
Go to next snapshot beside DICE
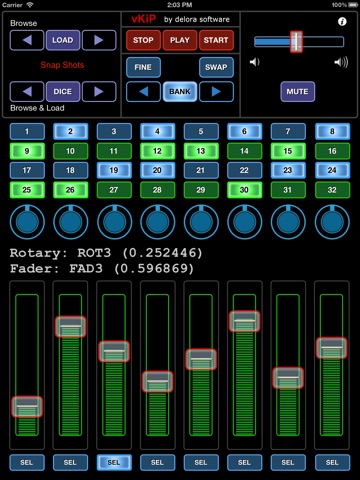tap(99, 91)
